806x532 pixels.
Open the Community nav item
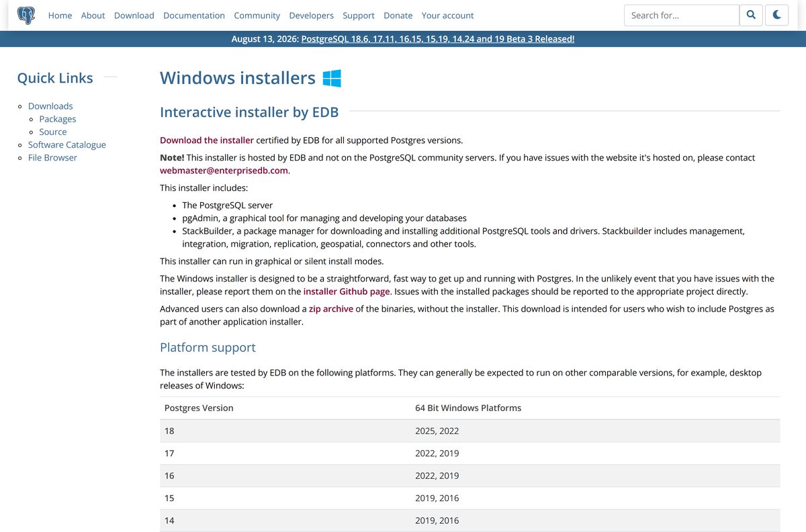click(x=257, y=15)
